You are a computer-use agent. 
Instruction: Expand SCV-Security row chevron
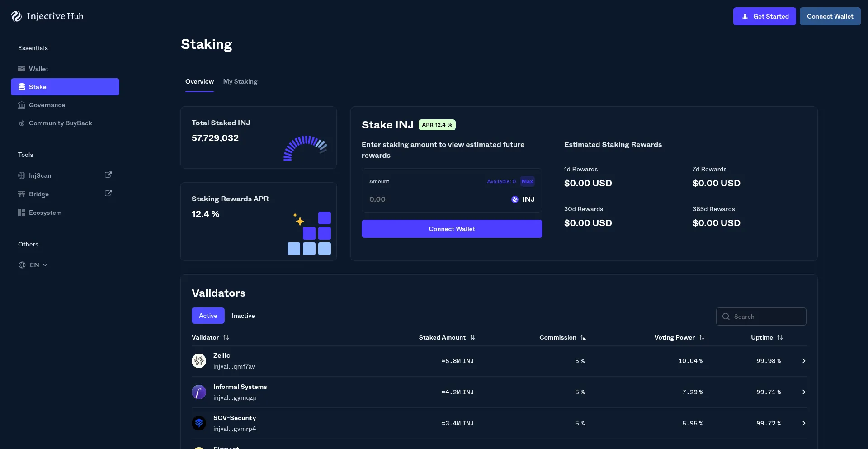(x=804, y=423)
